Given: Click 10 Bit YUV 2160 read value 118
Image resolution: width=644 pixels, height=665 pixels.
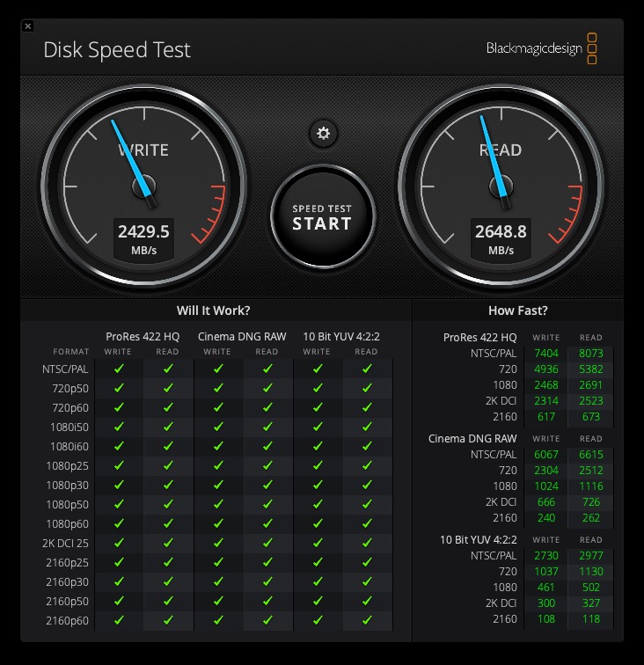Looking at the screenshot, I should click(591, 619).
